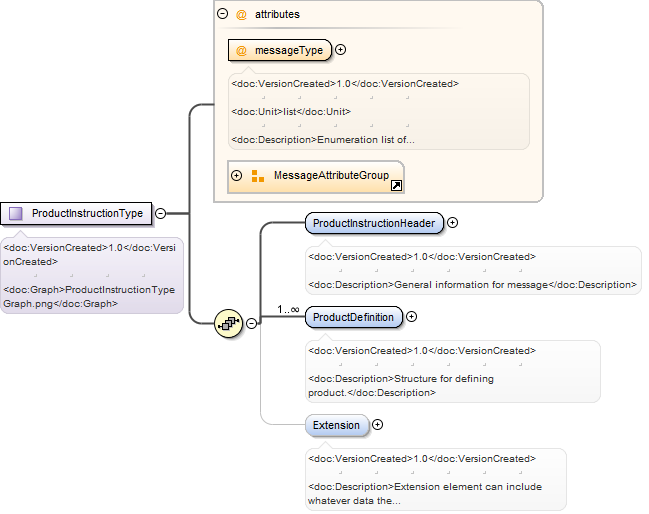This screenshot has width=649, height=514.
Task: Select the ProductInstructionHeader element box
Action: pos(374,223)
